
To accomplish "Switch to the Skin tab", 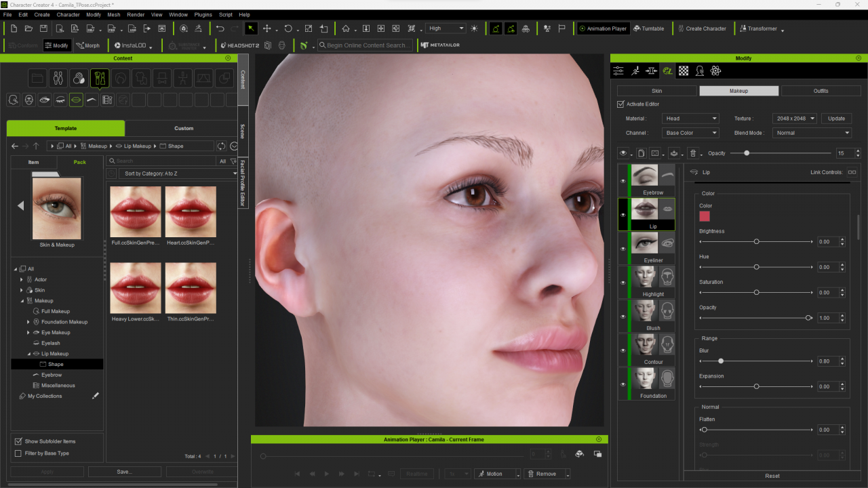I will [656, 91].
